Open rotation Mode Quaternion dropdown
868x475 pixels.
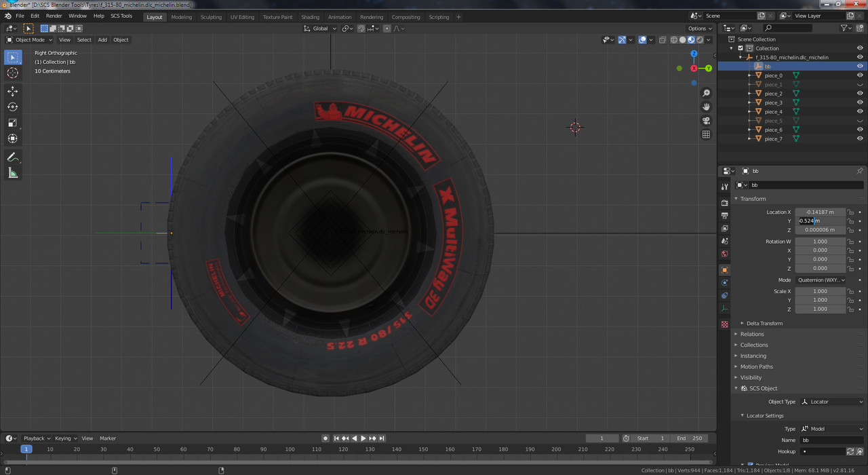pyautogui.click(x=822, y=280)
